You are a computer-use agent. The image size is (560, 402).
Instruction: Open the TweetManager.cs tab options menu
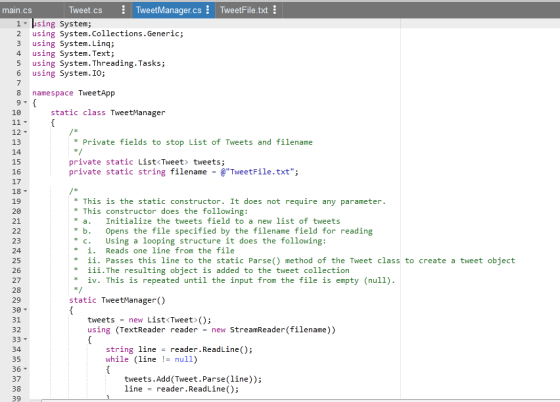coord(208,10)
